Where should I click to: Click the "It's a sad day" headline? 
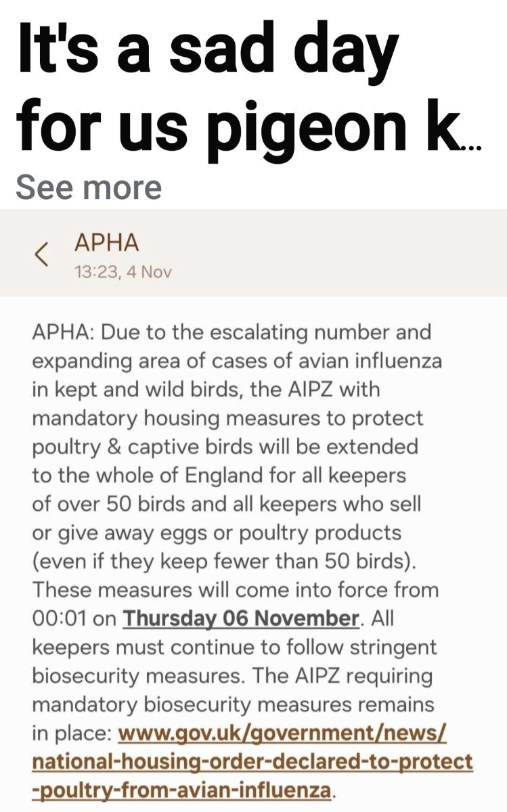point(207,51)
